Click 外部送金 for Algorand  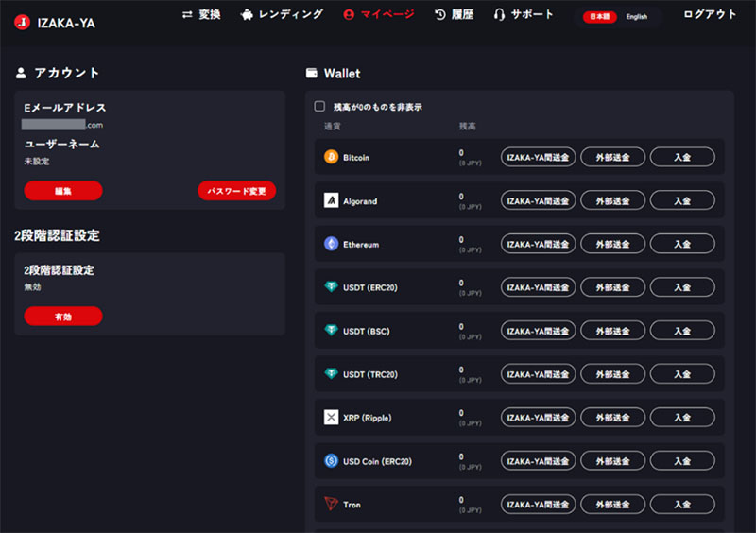point(612,200)
